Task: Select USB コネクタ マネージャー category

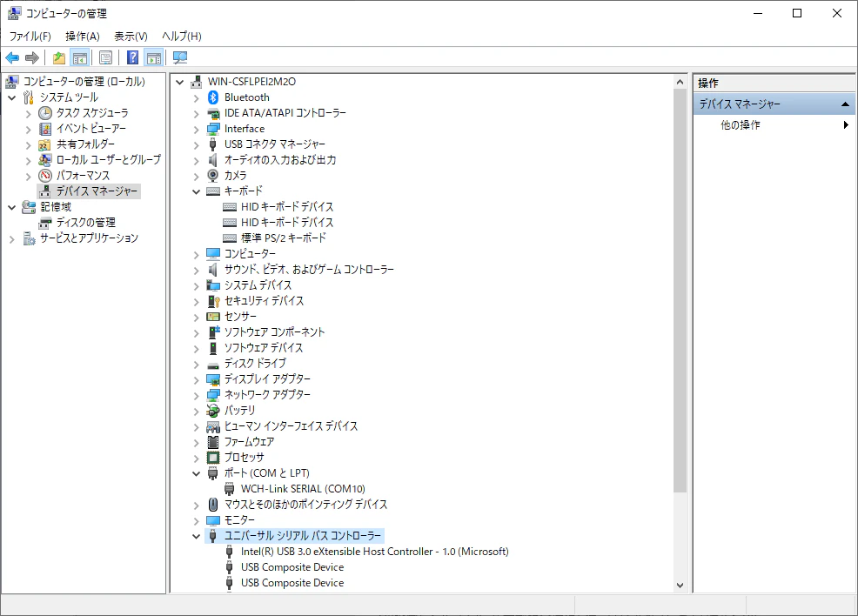Action: (x=275, y=144)
